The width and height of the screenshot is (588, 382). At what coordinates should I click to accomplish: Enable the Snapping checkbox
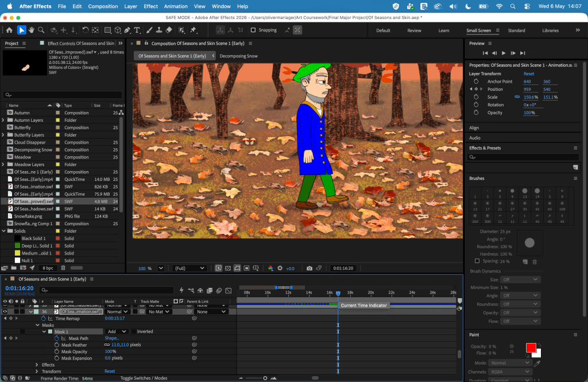click(x=253, y=30)
